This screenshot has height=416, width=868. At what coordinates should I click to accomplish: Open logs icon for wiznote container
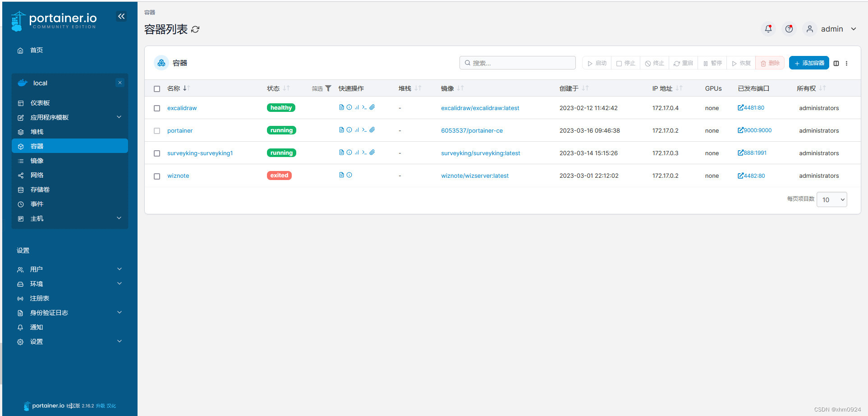341,175
